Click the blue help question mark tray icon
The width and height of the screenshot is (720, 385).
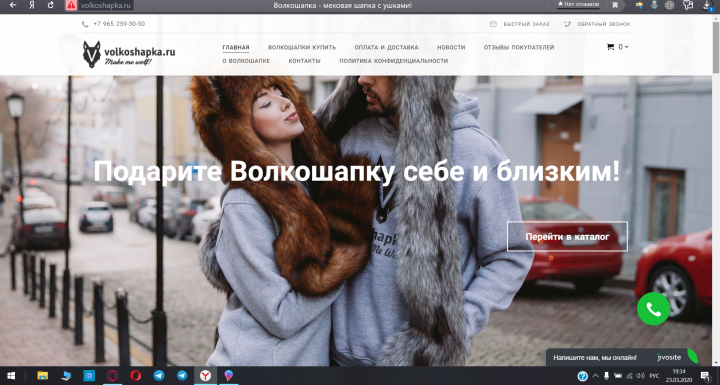pyautogui.click(x=583, y=376)
